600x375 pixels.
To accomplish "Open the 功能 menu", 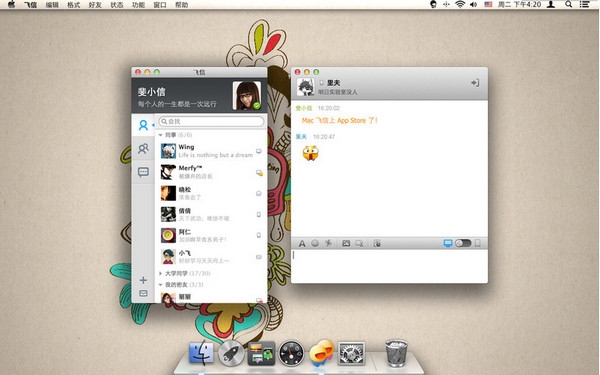I will click(x=138, y=5).
